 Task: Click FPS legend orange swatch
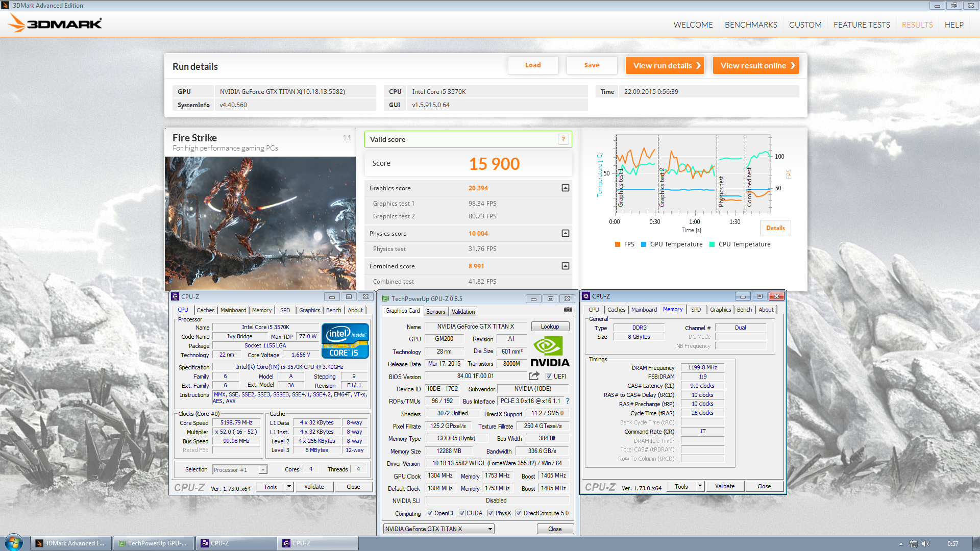point(618,244)
